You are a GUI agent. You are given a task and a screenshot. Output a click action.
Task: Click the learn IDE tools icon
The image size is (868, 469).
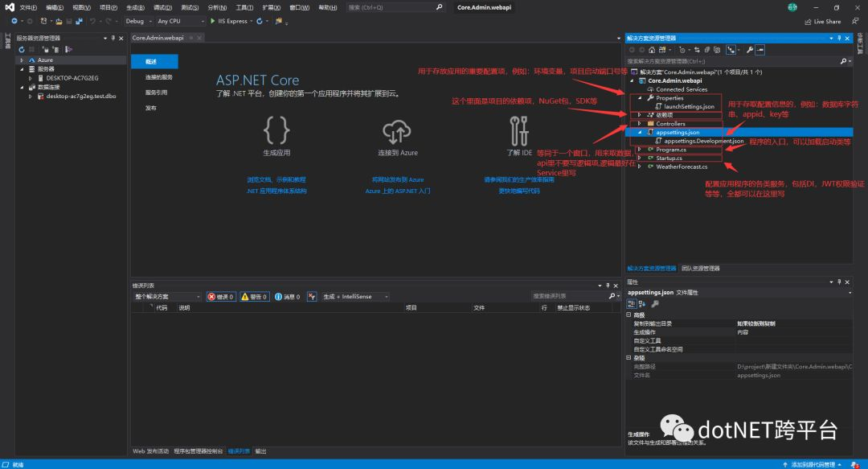(x=518, y=130)
